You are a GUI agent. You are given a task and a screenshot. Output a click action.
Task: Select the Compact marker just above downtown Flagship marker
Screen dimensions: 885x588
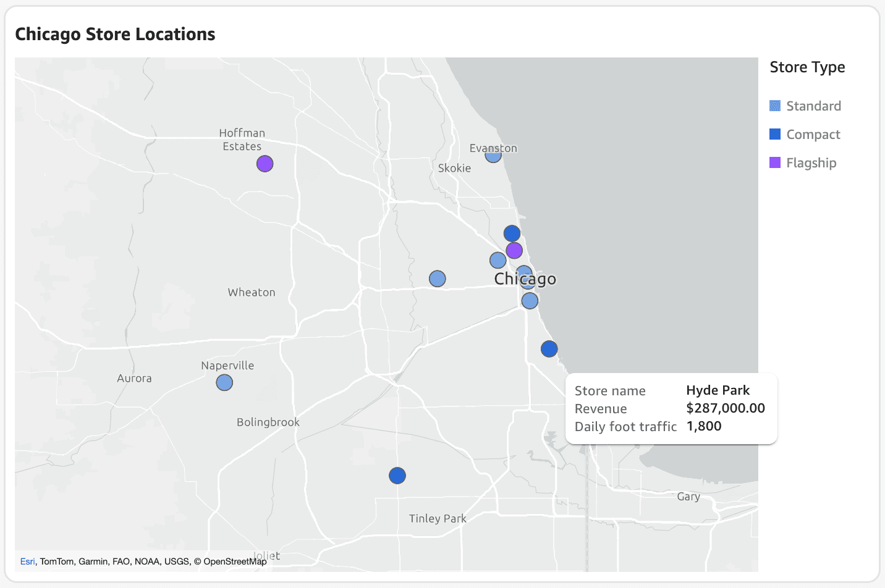[x=512, y=233]
